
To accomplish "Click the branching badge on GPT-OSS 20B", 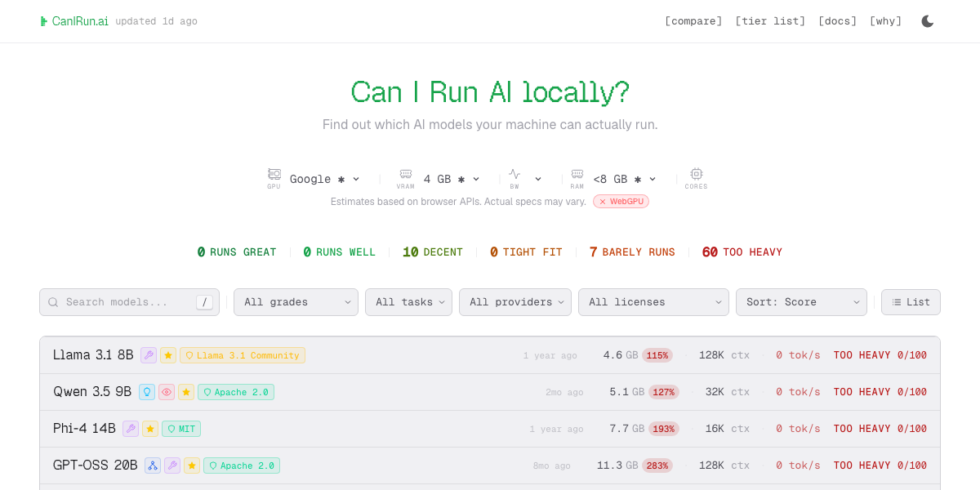I will point(152,465).
